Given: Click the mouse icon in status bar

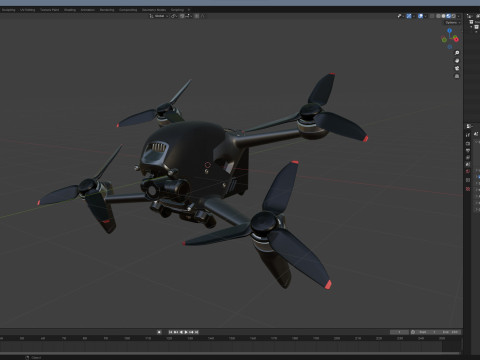Looking at the screenshot, I should click(x=27, y=357).
